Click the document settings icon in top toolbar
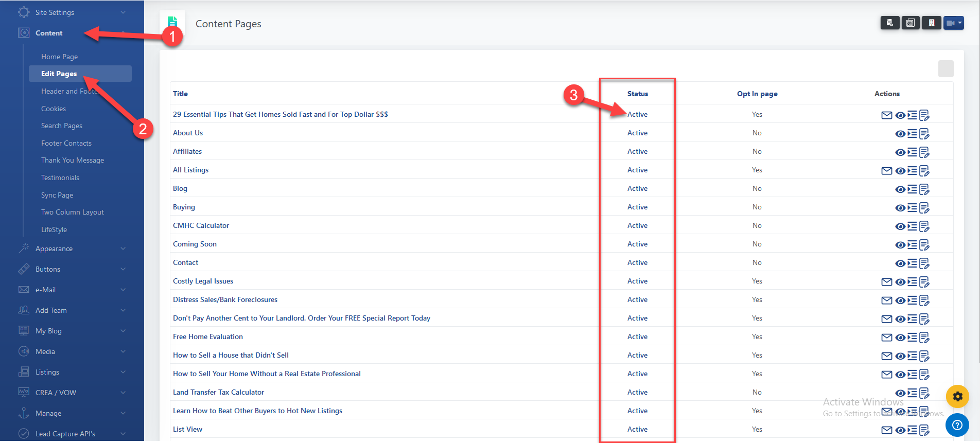The image size is (980, 443). coord(890,23)
